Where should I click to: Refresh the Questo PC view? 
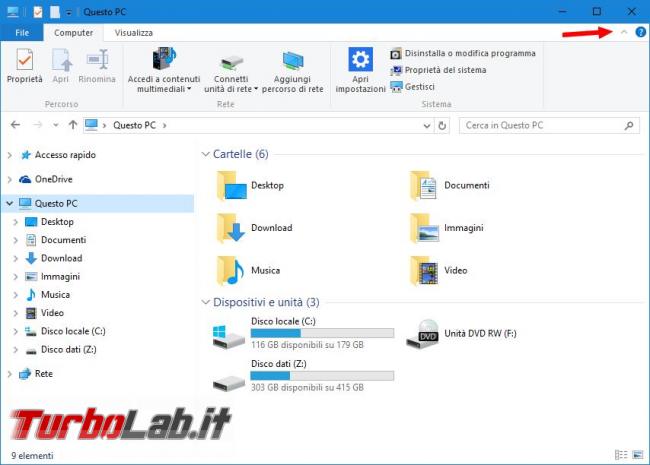[x=442, y=126]
